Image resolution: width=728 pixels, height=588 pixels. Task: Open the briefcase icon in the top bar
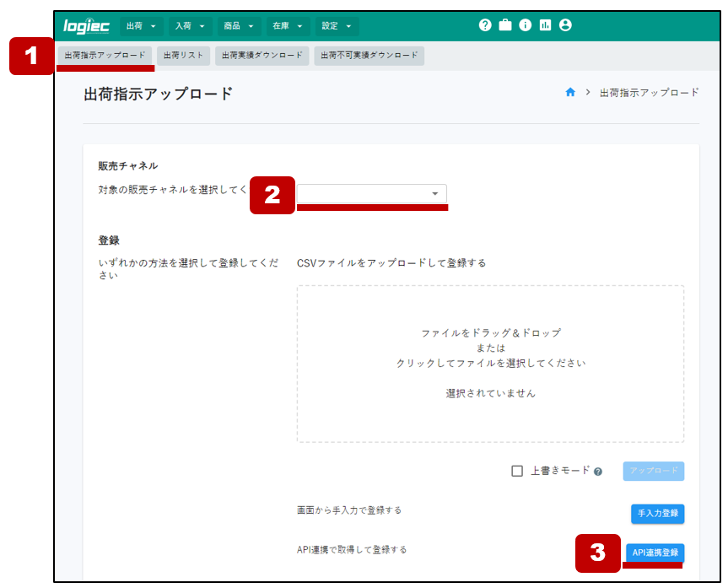(x=505, y=25)
